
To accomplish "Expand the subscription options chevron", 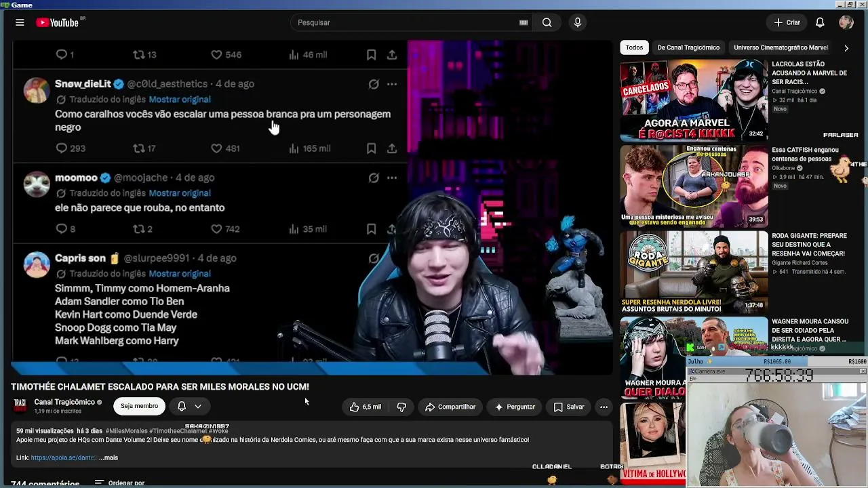I will click(x=198, y=406).
